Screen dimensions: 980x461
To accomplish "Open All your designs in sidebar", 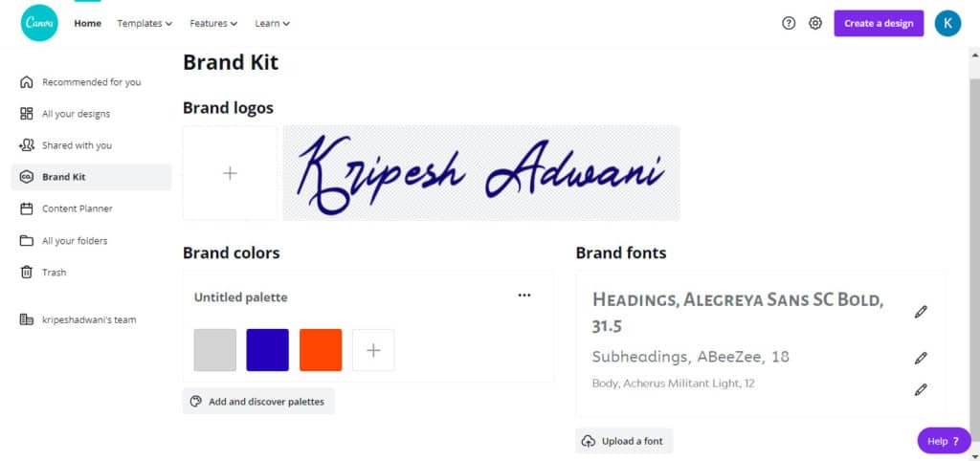I will point(76,114).
